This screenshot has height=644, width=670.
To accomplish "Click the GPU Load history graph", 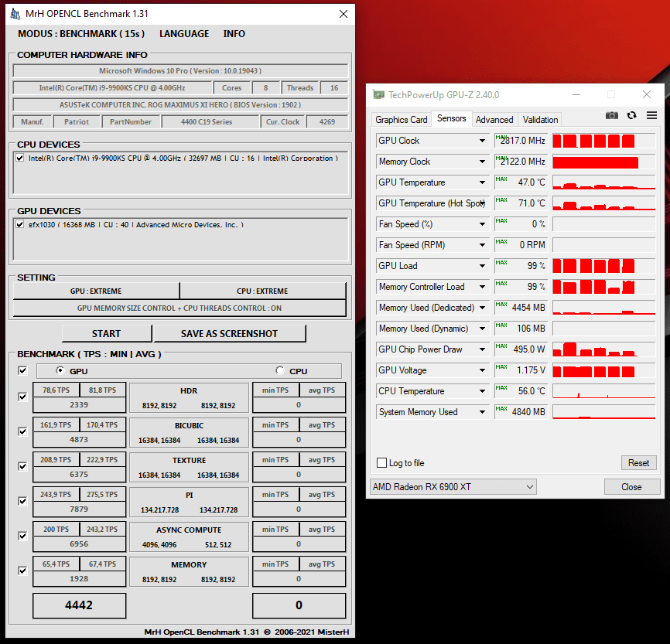I will click(603, 266).
